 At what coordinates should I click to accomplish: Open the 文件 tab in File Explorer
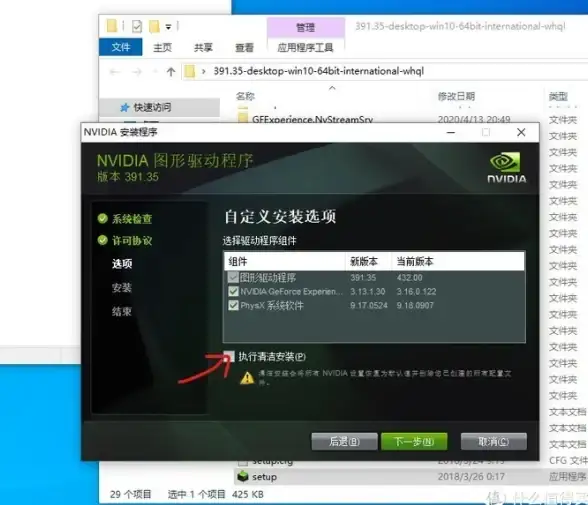120,47
